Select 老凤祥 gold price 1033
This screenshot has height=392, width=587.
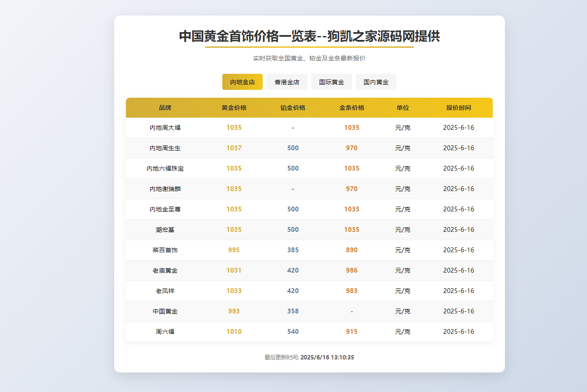pyautogui.click(x=234, y=291)
